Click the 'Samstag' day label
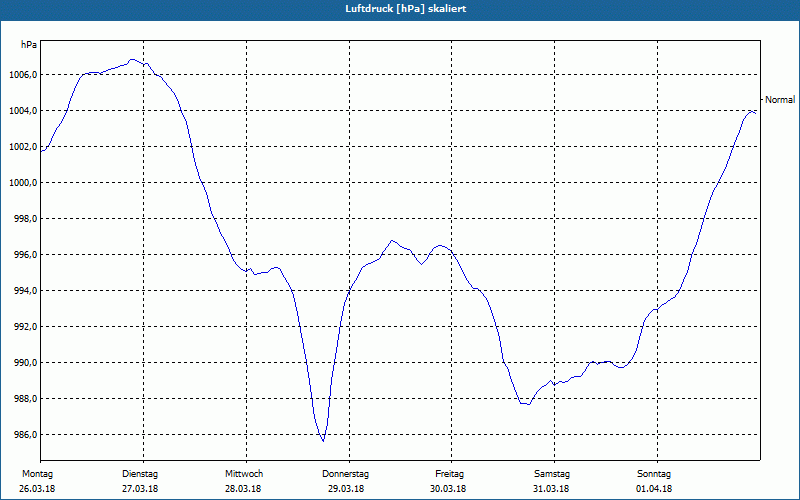The image size is (800, 500). tap(552, 474)
